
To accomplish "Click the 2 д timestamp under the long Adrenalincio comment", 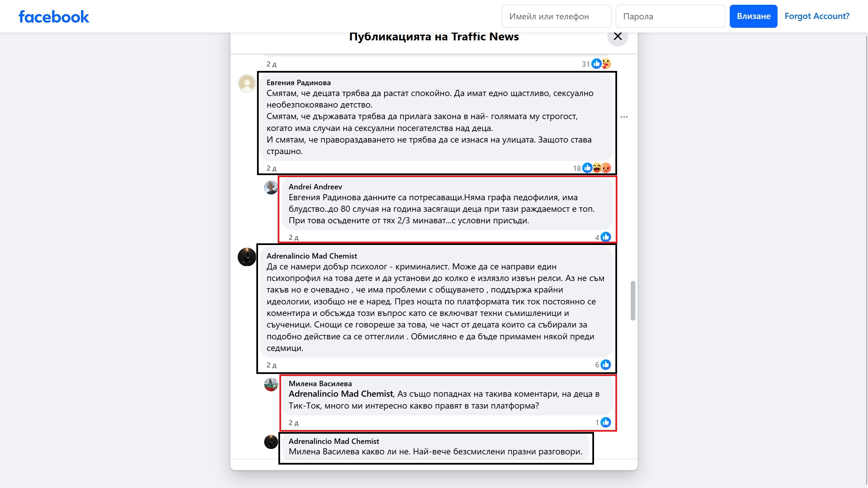I will 271,365.
